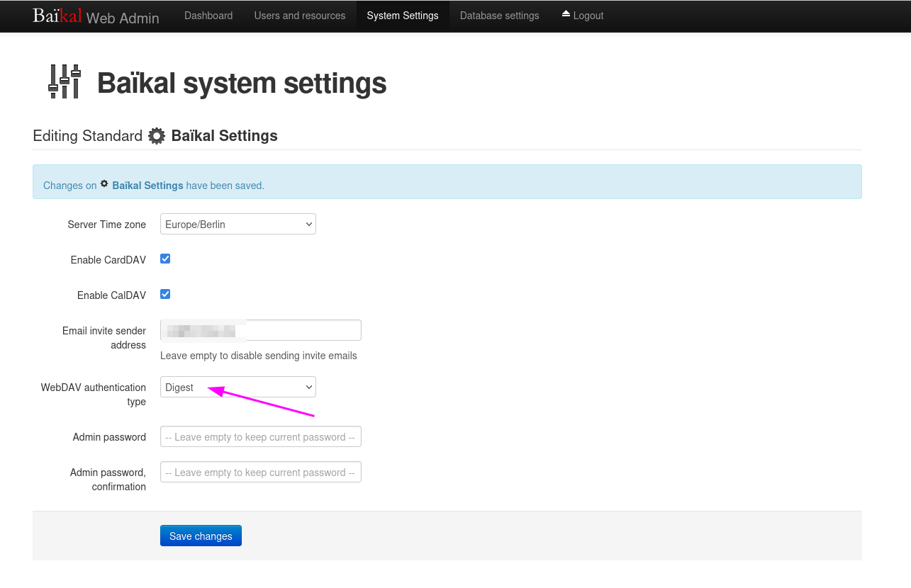Click Baïkal Settings text in the saved alert
The image size is (911, 588).
click(x=147, y=186)
